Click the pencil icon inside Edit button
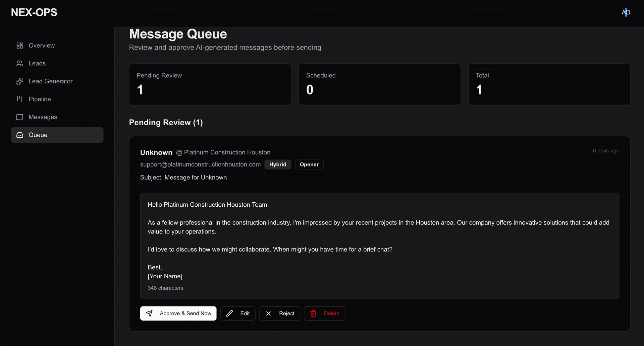644x346 pixels. tap(229, 313)
